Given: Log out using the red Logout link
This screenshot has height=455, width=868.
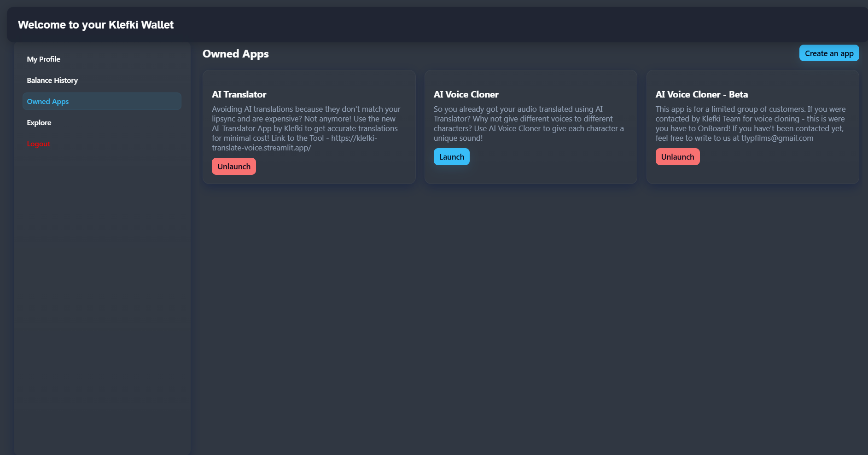Looking at the screenshot, I should 39,144.
